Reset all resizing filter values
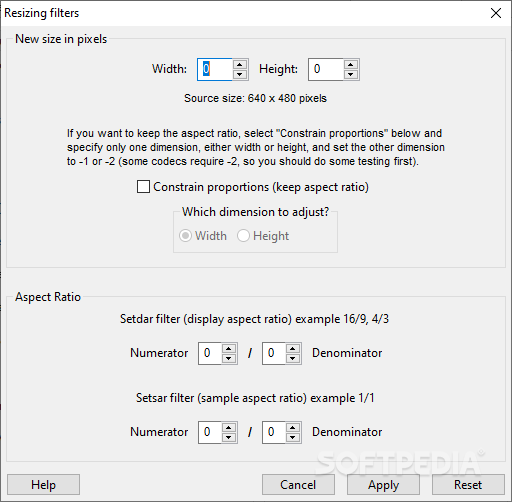This screenshot has width=512, height=502. pyautogui.click(x=468, y=485)
